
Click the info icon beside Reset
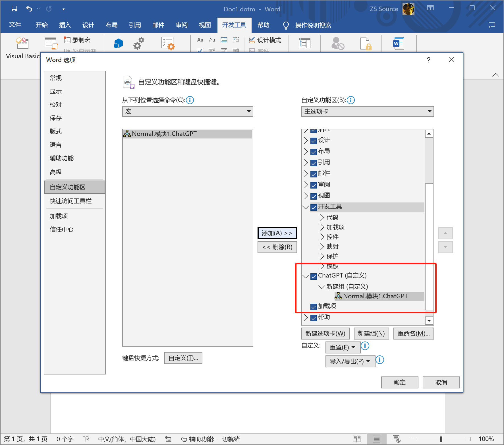[365, 346]
